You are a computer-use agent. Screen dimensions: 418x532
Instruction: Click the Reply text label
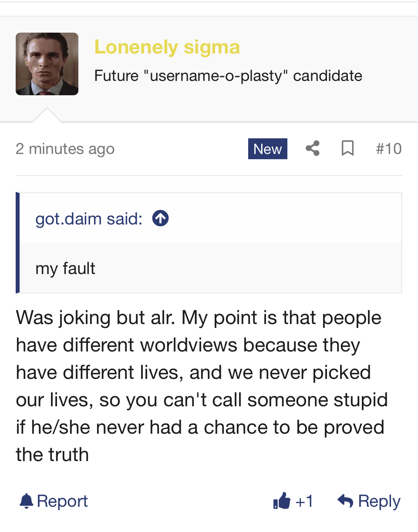(x=379, y=501)
